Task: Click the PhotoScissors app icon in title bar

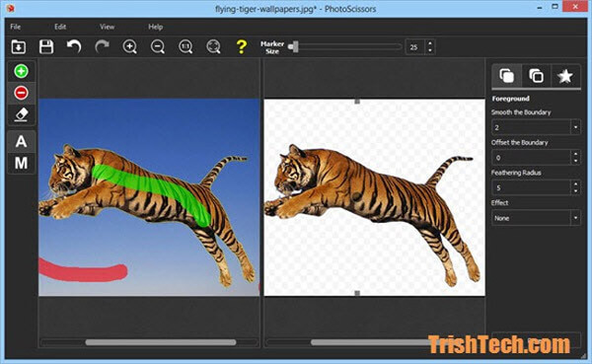Action: point(11,8)
